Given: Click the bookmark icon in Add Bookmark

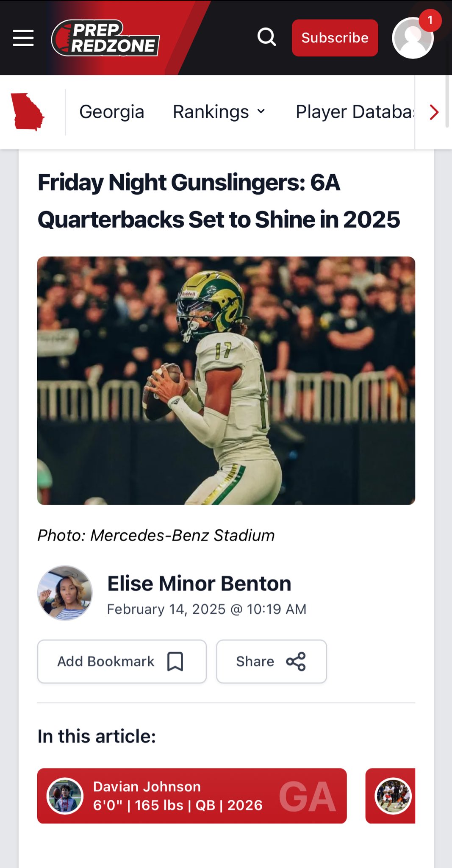Looking at the screenshot, I should (175, 661).
